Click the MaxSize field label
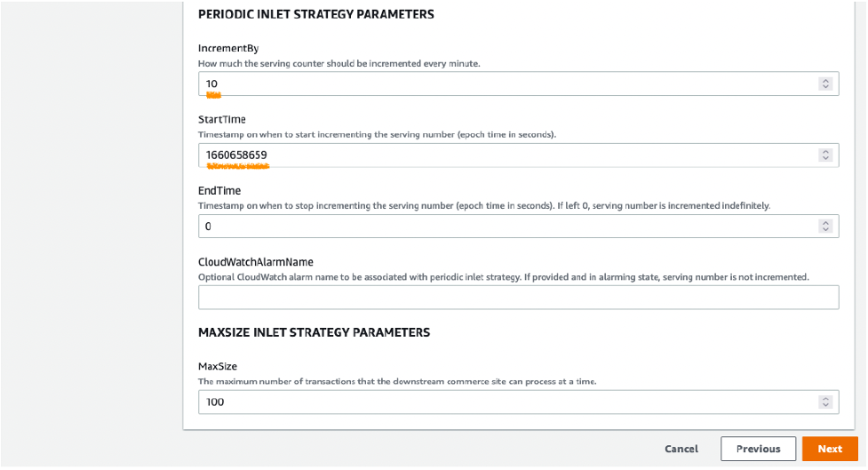Screen dimensions: 868x470 (x=218, y=366)
